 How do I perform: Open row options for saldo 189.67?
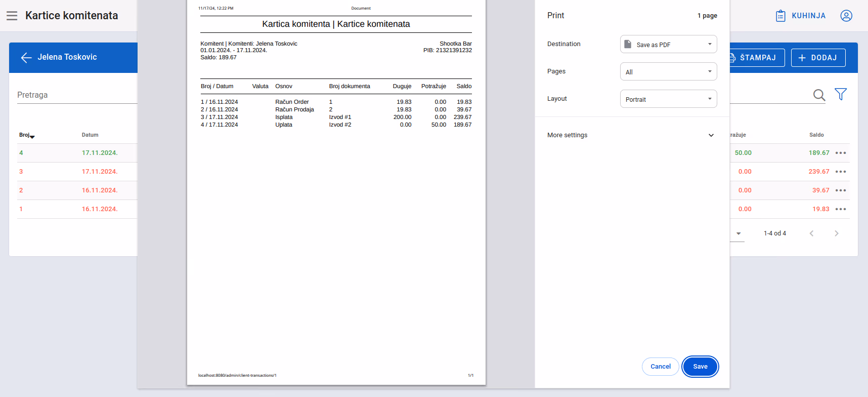tap(841, 153)
